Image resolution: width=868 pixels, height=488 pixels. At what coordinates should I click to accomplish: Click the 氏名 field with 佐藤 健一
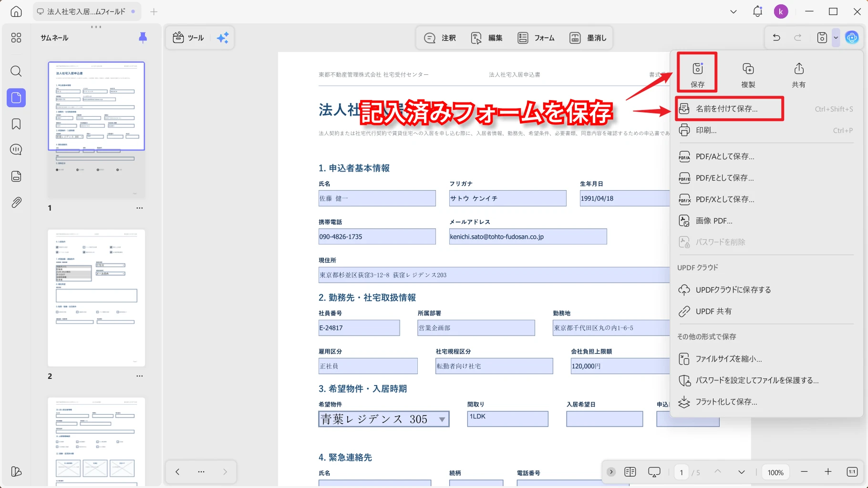click(377, 198)
